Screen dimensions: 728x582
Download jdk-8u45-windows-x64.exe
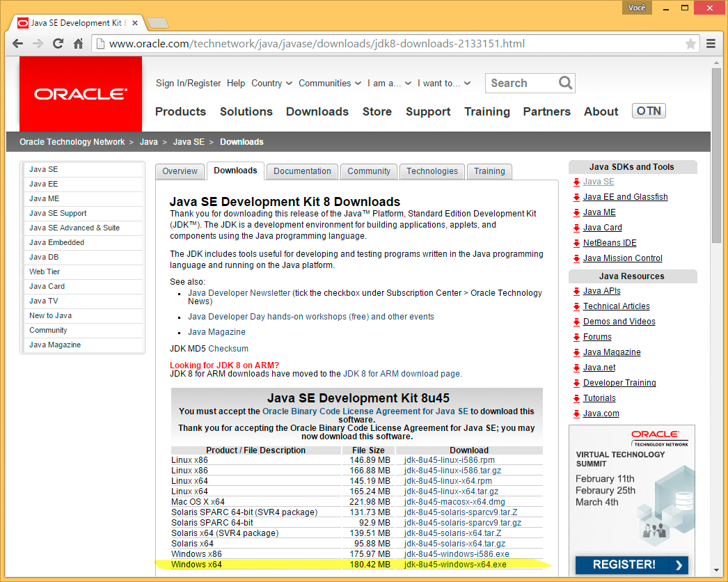[455, 565]
